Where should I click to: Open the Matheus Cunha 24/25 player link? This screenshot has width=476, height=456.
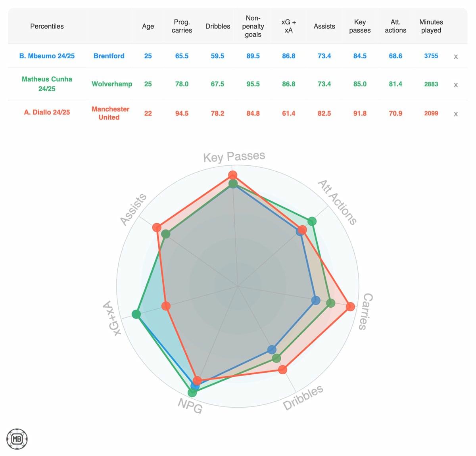47,84
